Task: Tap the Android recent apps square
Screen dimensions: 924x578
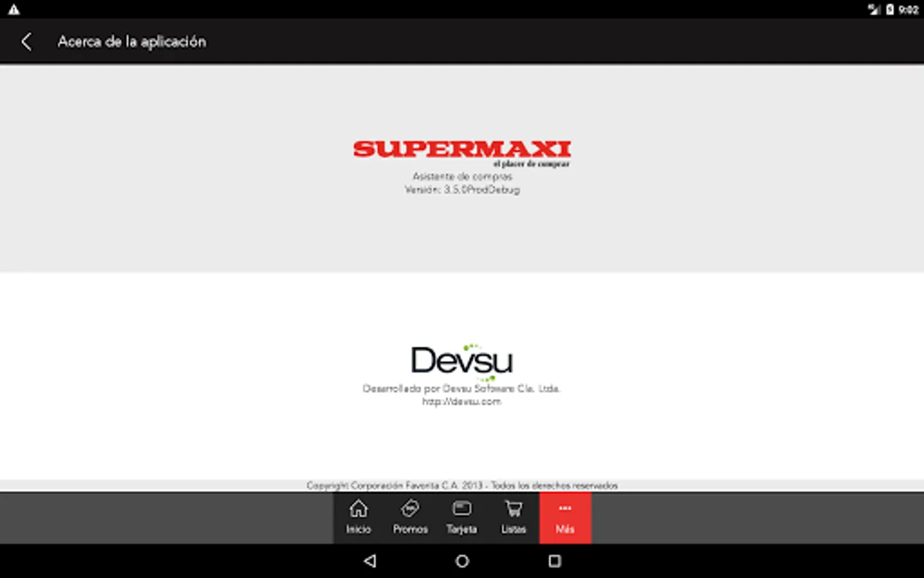Action: (554, 561)
